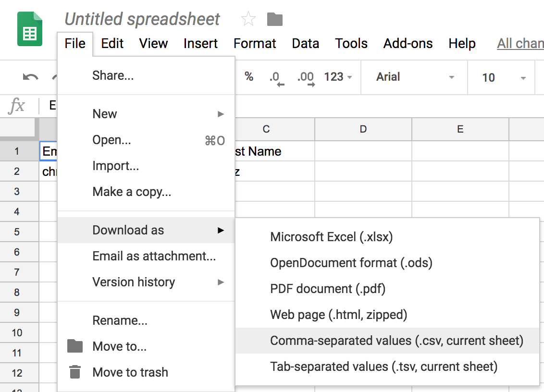Open the move-to-folder icon beside title
The image size is (544, 392).
tap(275, 19)
